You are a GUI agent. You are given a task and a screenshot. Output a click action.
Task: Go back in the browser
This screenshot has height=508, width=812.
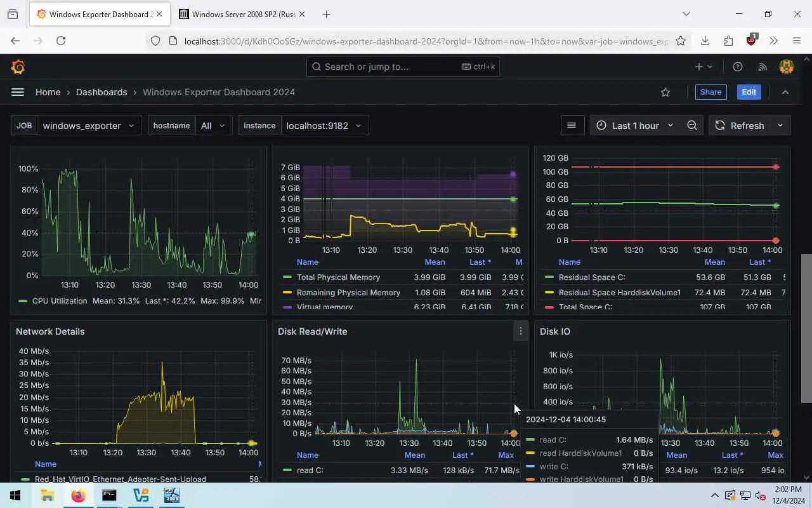[x=15, y=41]
